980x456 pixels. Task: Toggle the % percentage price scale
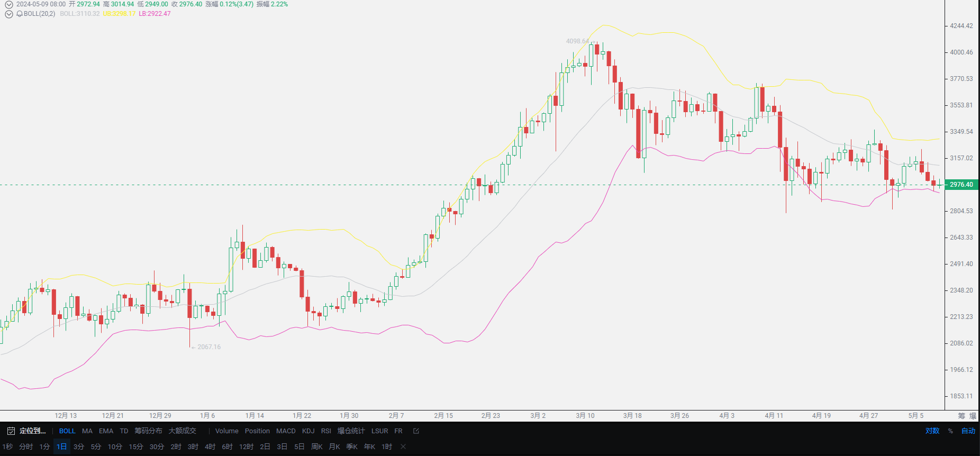click(950, 431)
